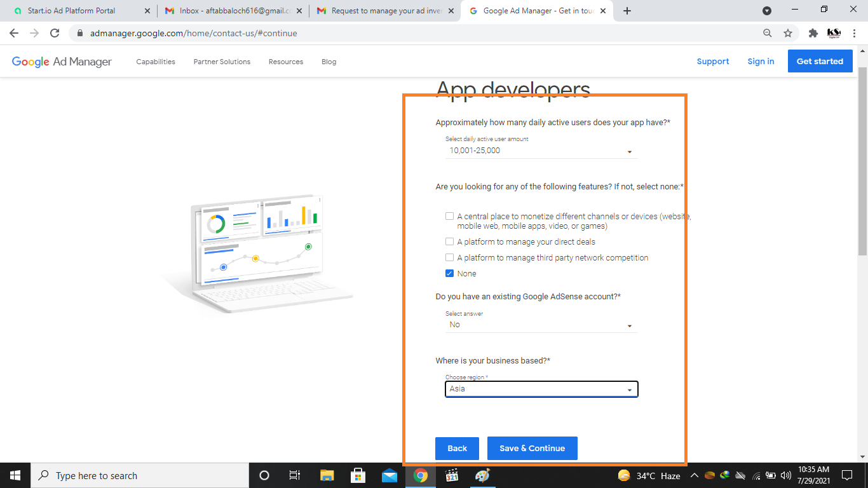Close the Request to manage your ad tab
The image size is (868, 488).
[451, 11]
